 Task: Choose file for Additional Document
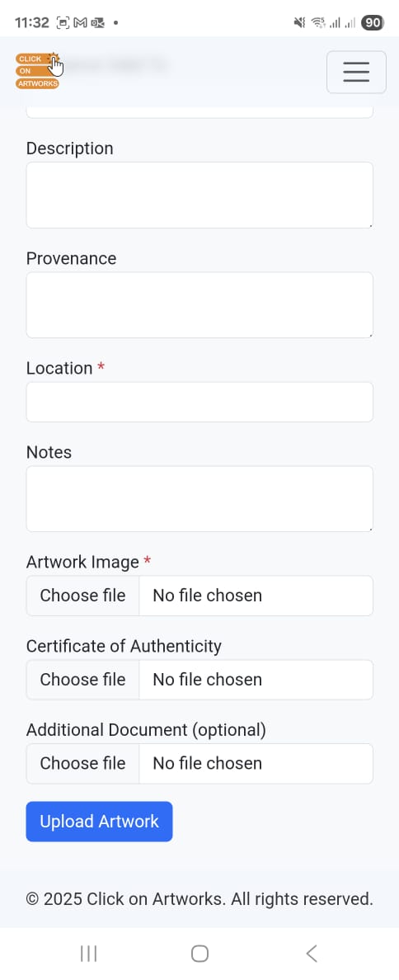[x=82, y=763]
